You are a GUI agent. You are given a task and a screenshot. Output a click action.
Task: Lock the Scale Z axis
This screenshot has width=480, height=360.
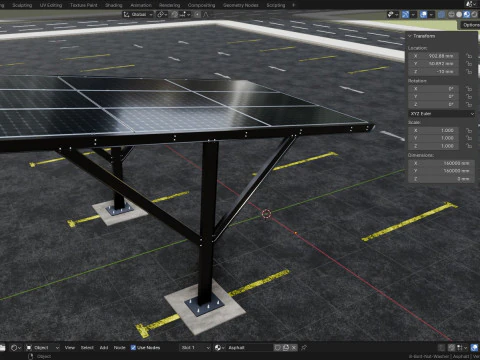click(x=469, y=146)
